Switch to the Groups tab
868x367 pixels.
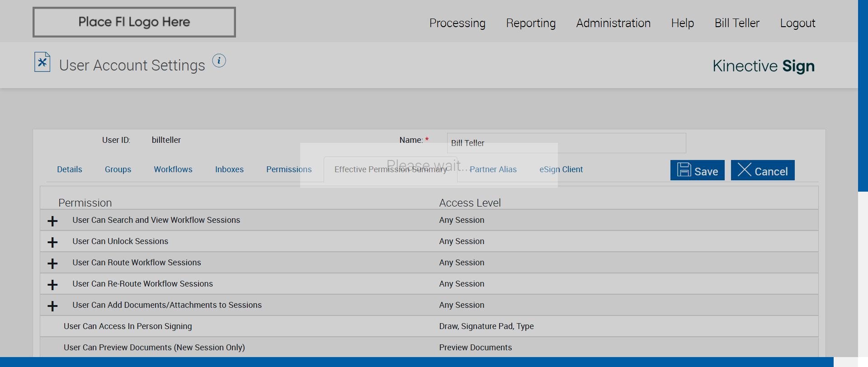tap(118, 169)
